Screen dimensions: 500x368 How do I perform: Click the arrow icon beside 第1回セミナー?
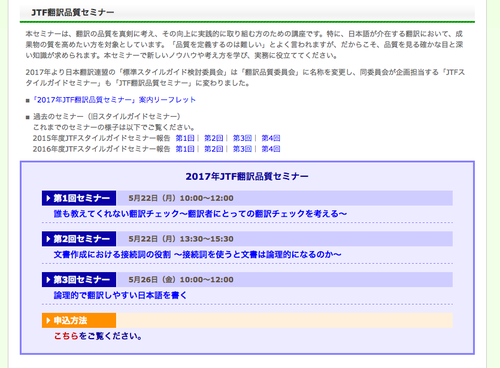48,198
